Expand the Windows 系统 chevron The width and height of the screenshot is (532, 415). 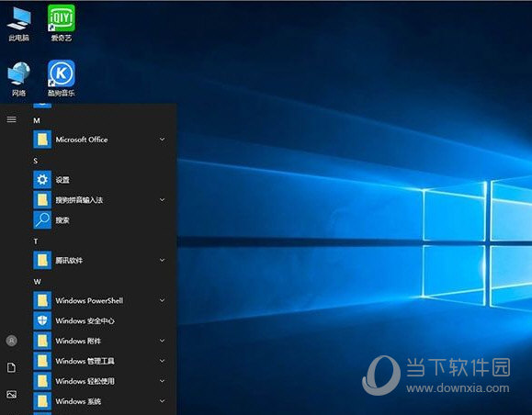coord(163,401)
